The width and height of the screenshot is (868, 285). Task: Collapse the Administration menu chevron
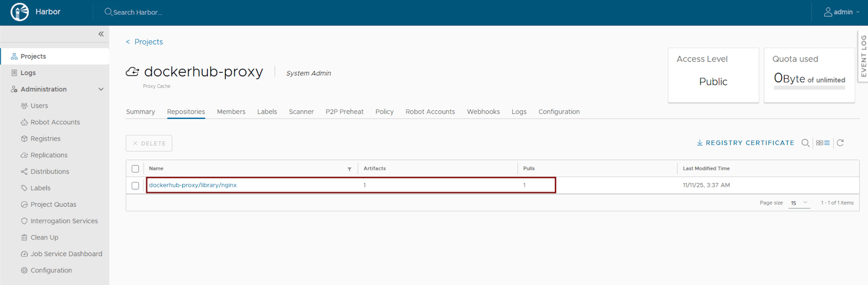[x=101, y=89]
